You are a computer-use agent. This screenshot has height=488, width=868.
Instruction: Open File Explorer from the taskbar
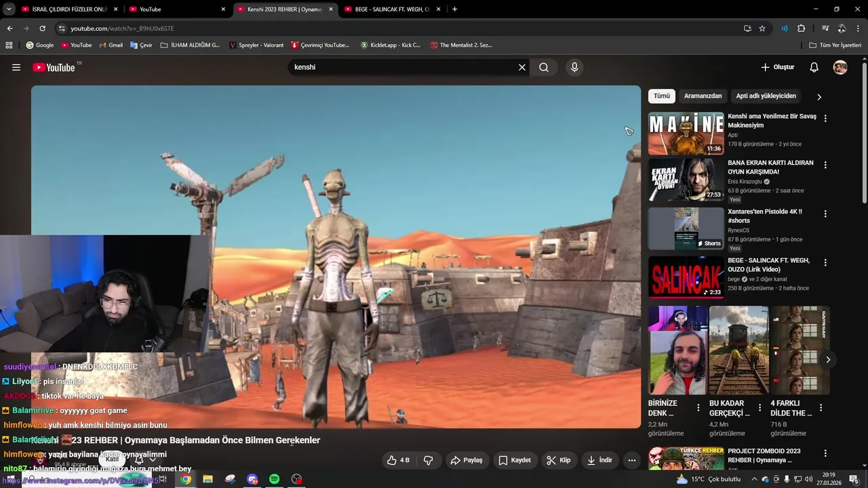point(208,479)
